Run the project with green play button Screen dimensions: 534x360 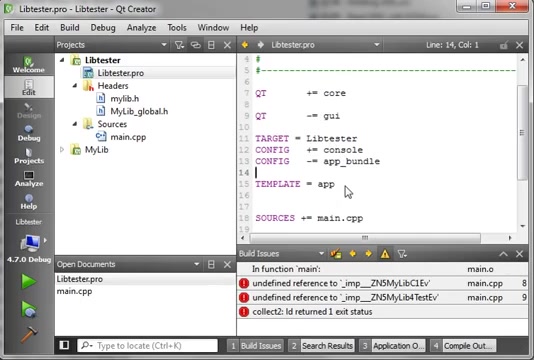pos(29,281)
